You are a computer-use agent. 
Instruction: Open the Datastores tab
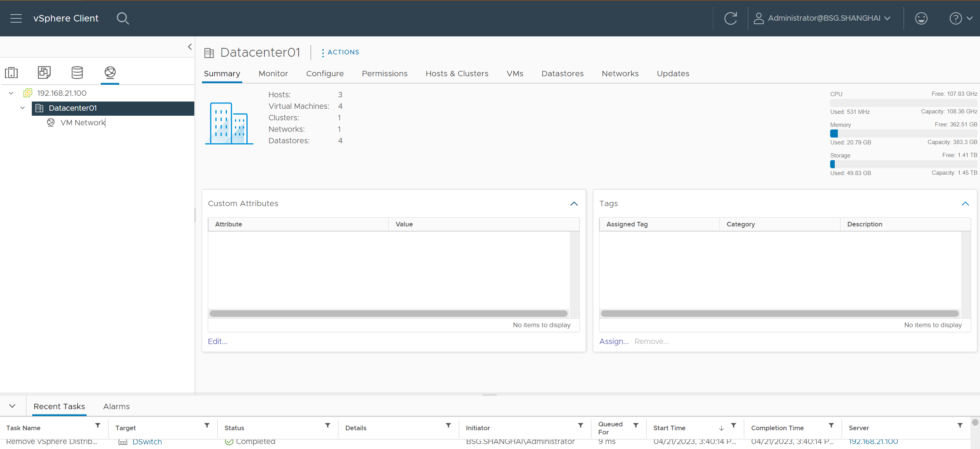point(562,74)
